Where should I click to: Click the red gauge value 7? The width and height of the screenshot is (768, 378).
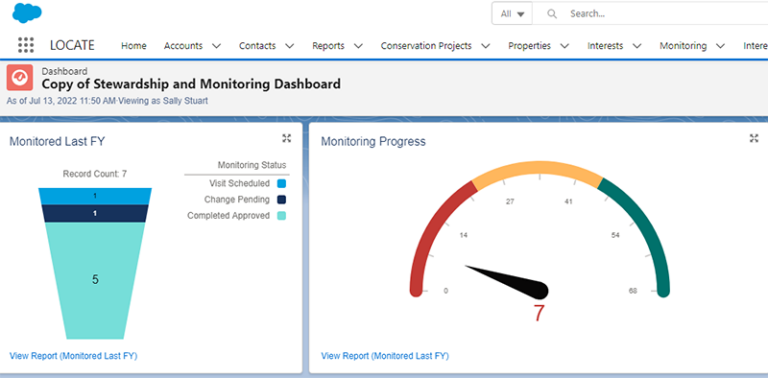tap(539, 313)
